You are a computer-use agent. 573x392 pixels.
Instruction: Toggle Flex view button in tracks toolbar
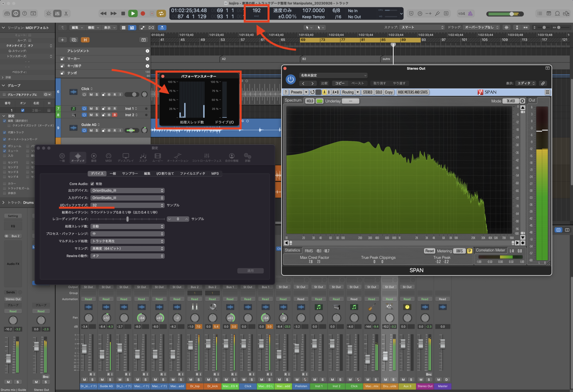pyautogui.click(x=151, y=27)
